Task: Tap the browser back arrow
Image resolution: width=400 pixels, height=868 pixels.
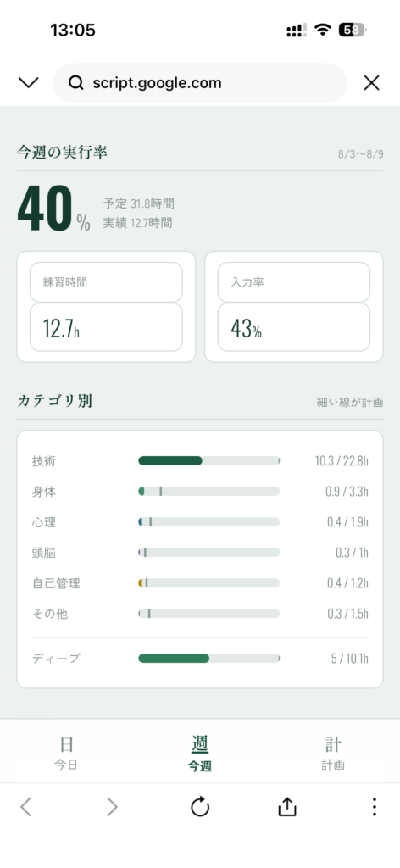Action: 25,808
